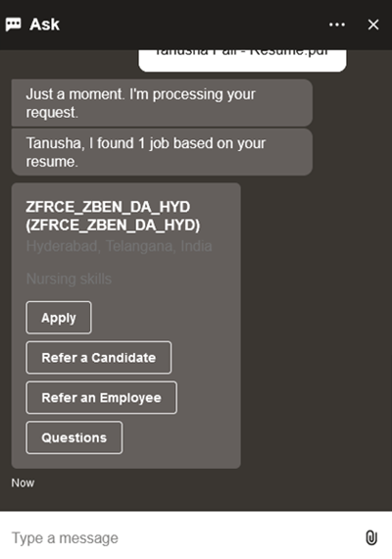Choose Refer a Candidate
This screenshot has width=392, height=559.
point(98,358)
